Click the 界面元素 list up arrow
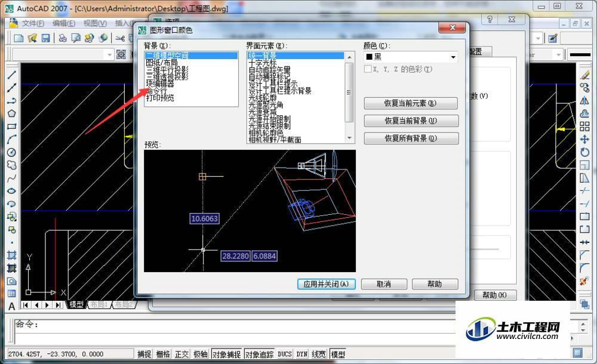 349,57
